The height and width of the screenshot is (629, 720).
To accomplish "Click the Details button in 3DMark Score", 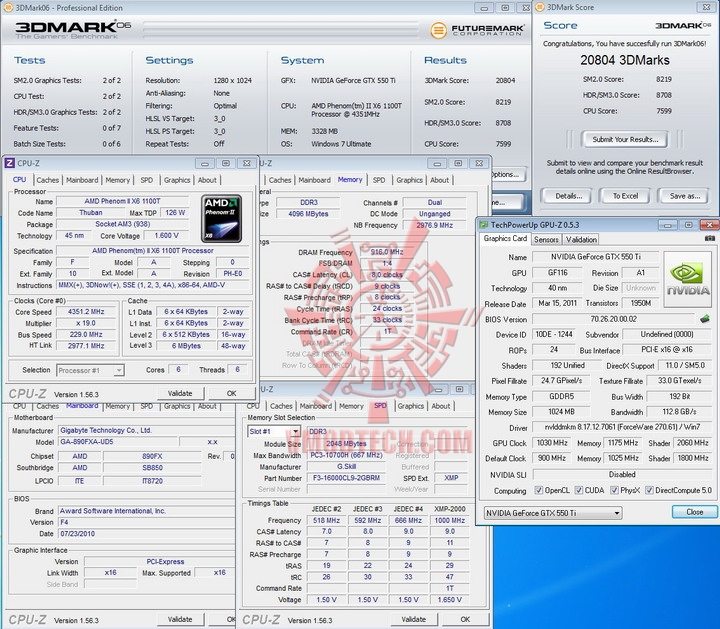I will click(x=568, y=196).
